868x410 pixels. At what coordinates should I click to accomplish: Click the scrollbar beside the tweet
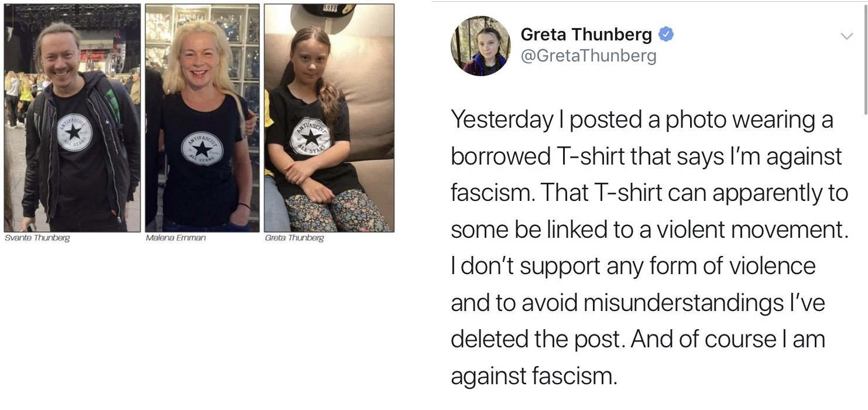[866, 59]
